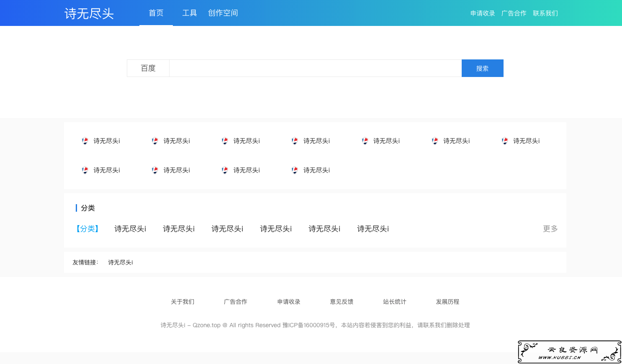Open 发展历程 in the footer

(448, 302)
